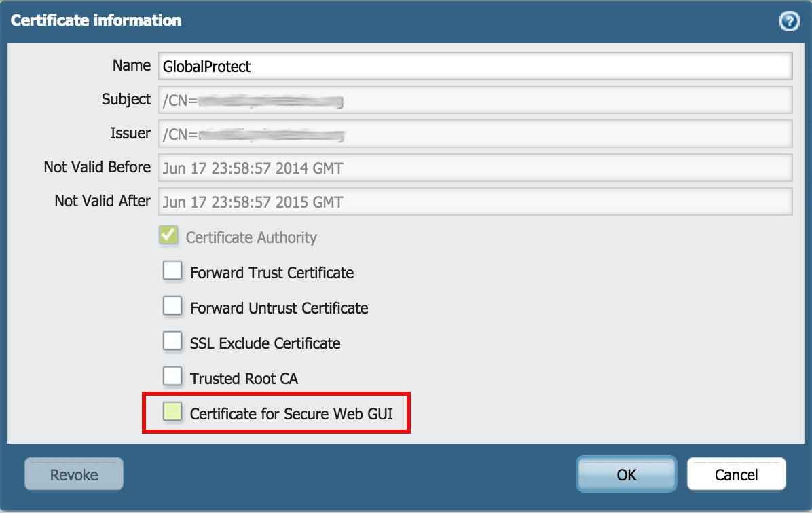This screenshot has height=513, width=812.
Task: Click the Issuer label
Action: click(130, 134)
